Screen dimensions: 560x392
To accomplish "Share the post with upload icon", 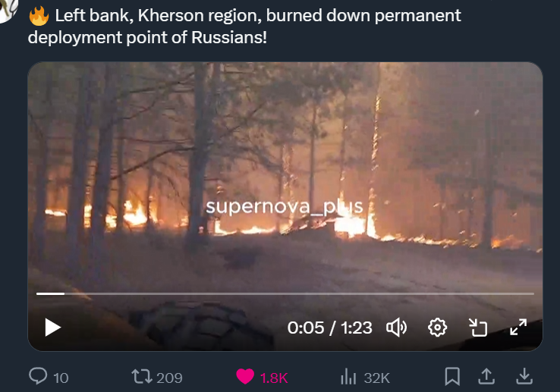I will [486, 377].
